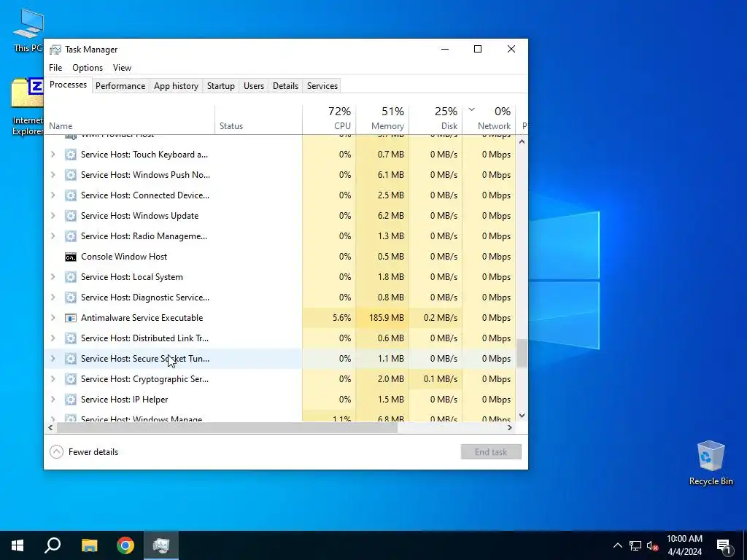Click the vertical scrollbar down arrow
Image resolution: width=747 pixels, height=560 pixels.
click(522, 416)
